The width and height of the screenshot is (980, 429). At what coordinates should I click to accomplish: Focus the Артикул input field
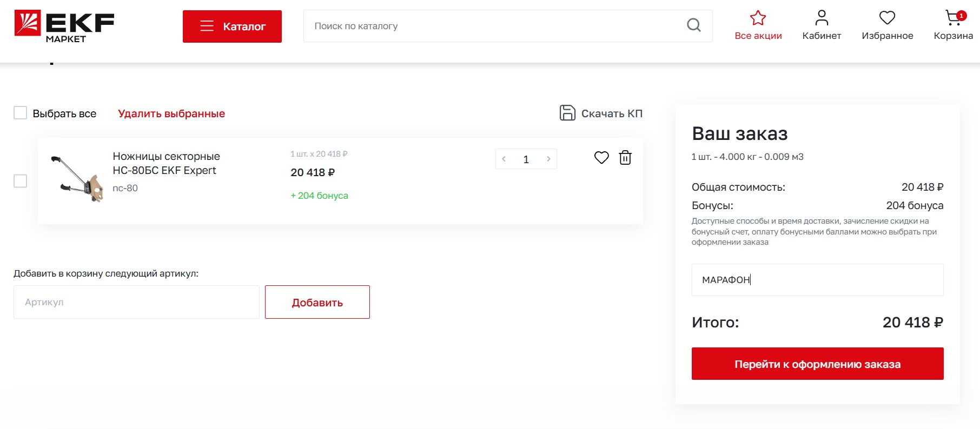(136, 302)
